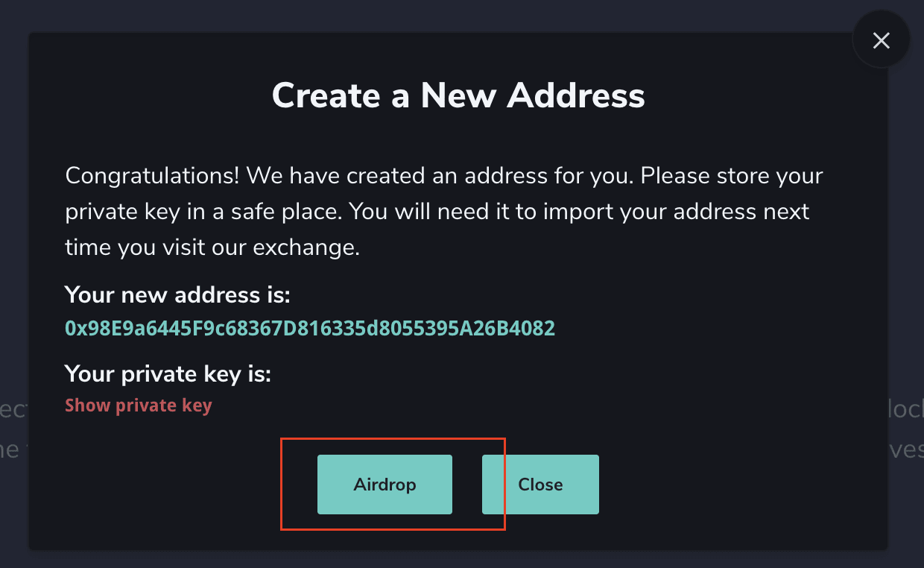
Task: Select the newly created address string
Action: pyautogui.click(x=310, y=329)
